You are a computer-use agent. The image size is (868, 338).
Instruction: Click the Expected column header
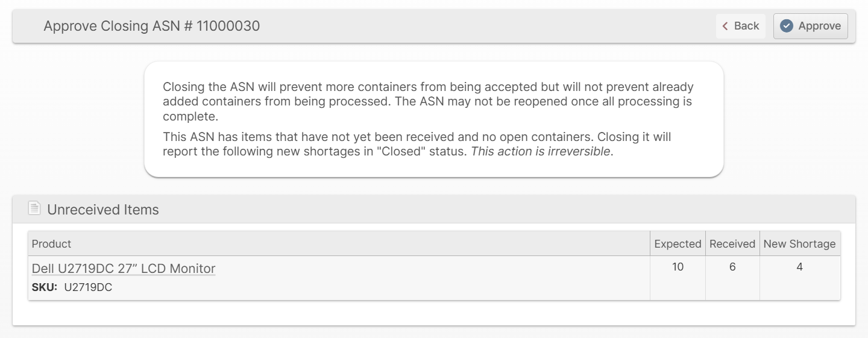tap(678, 244)
